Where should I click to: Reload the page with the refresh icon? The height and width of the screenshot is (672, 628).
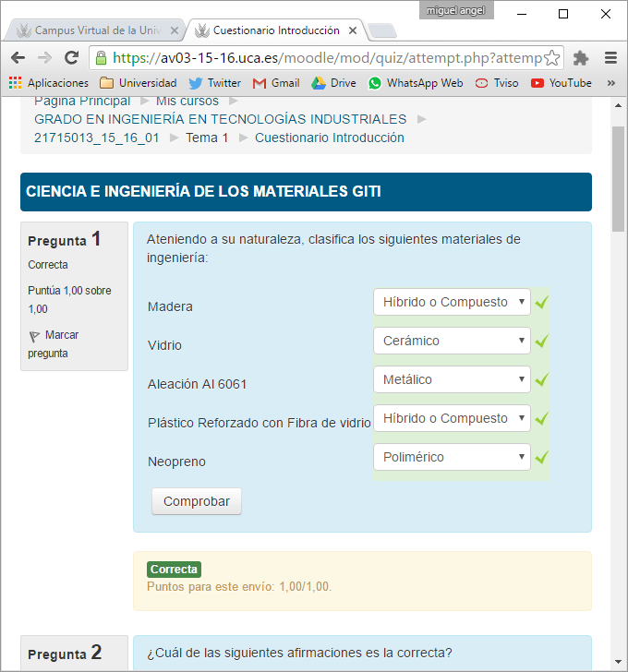[71, 57]
